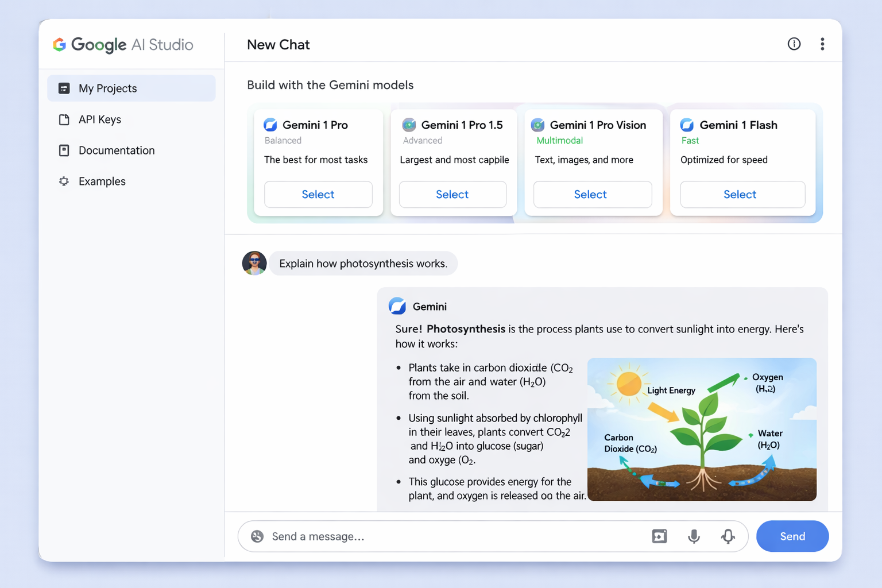Screen dimensions: 882x588
Task: Select the Gemini 1 Pro 1.5 model
Action: pos(452,195)
